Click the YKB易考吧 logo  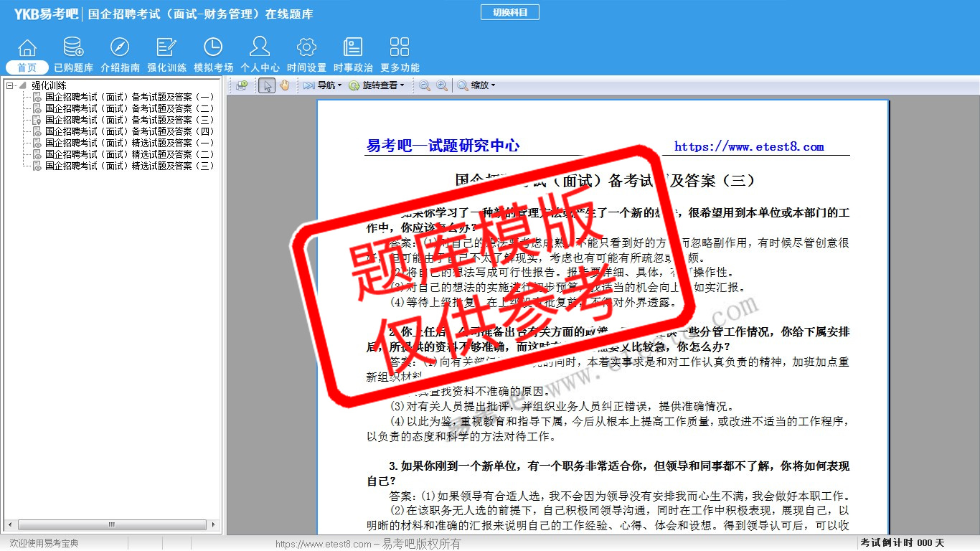(x=46, y=14)
